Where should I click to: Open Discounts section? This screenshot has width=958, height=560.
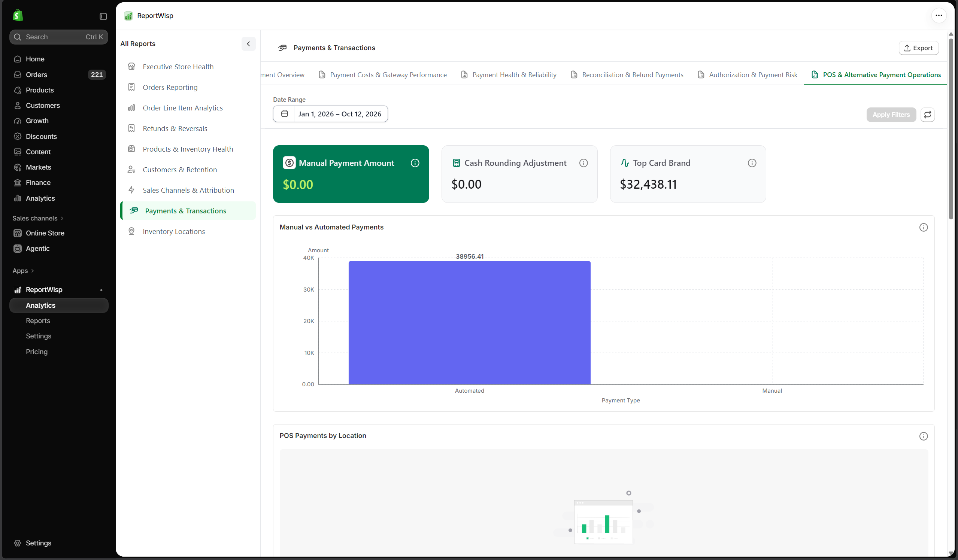(x=59, y=136)
